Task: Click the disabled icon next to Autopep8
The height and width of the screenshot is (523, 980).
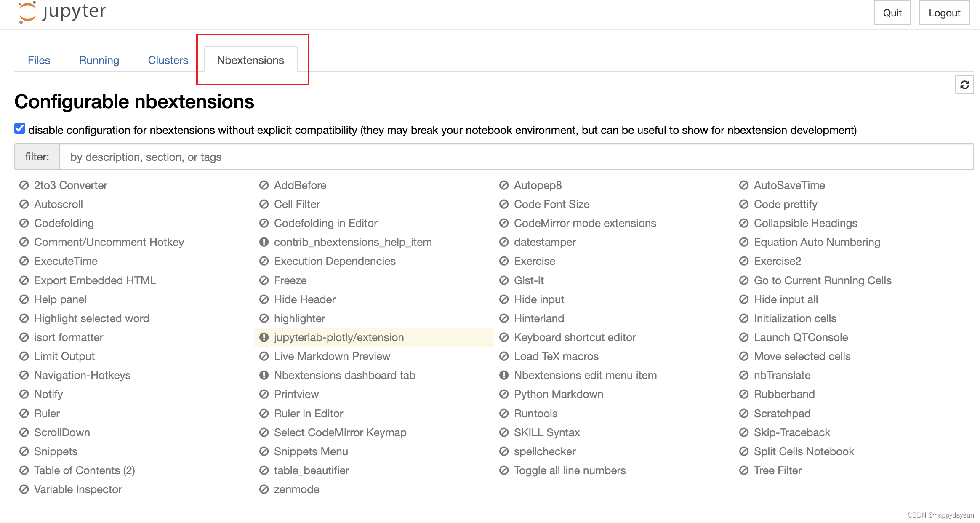Action: click(503, 185)
